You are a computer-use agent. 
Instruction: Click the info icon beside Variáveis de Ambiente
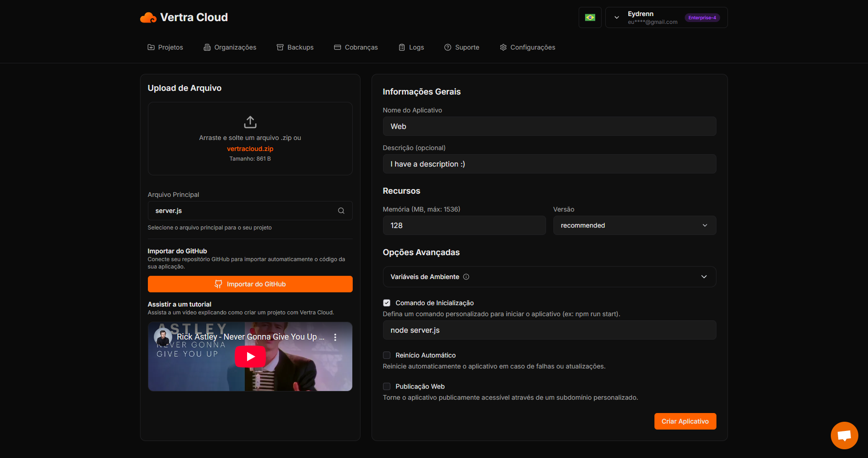(466, 277)
